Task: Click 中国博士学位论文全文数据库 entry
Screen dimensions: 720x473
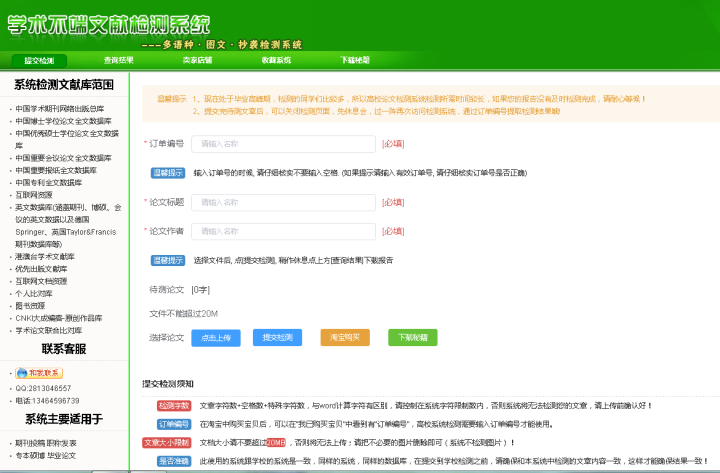Action: 63,121
